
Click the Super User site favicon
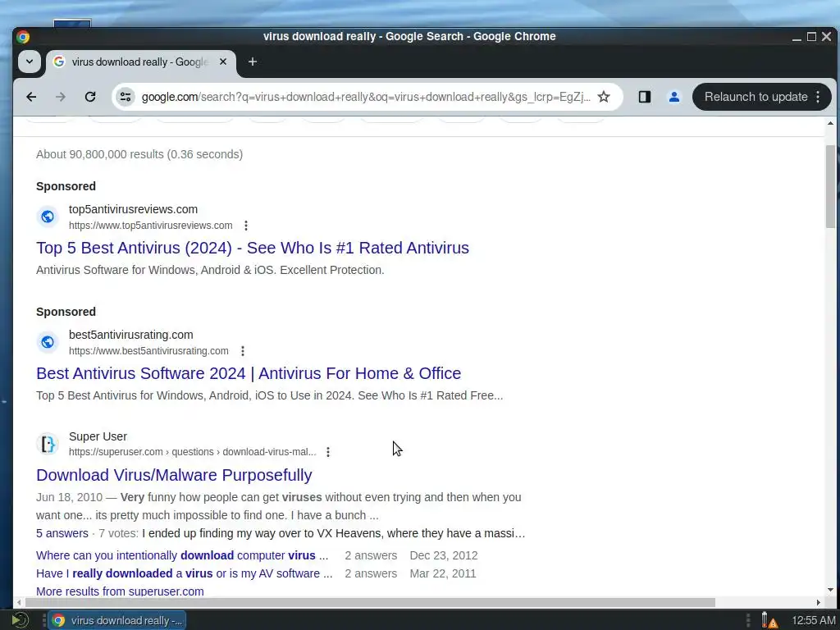47,444
